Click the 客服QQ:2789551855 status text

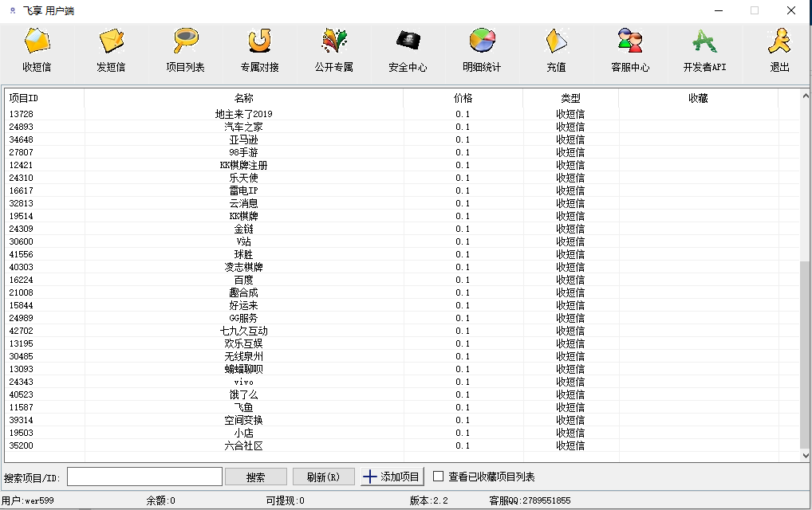click(530, 500)
